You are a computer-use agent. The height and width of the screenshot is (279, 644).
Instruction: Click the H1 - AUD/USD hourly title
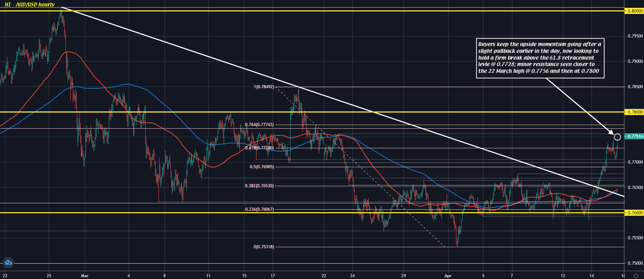pyautogui.click(x=30, y=5)
